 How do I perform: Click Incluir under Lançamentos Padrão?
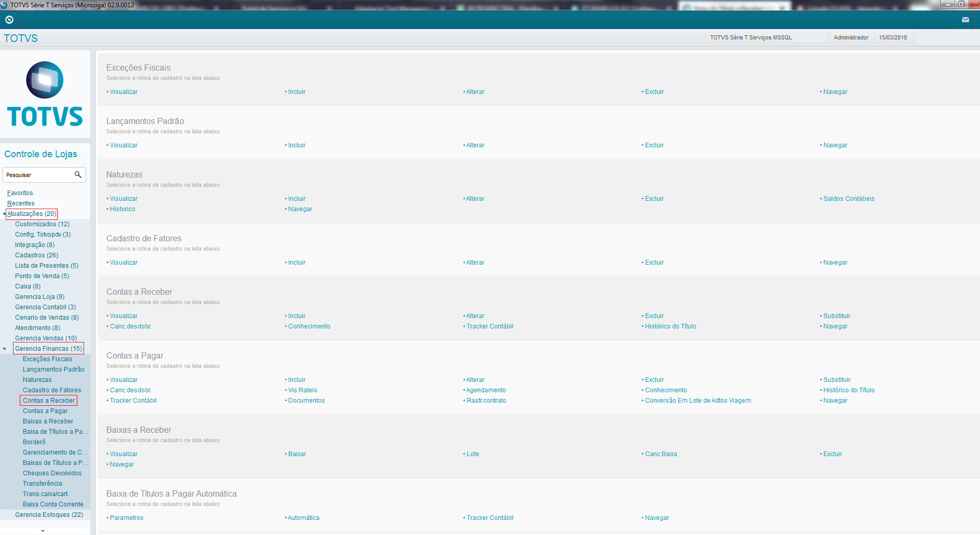click(x=297, y=145)
